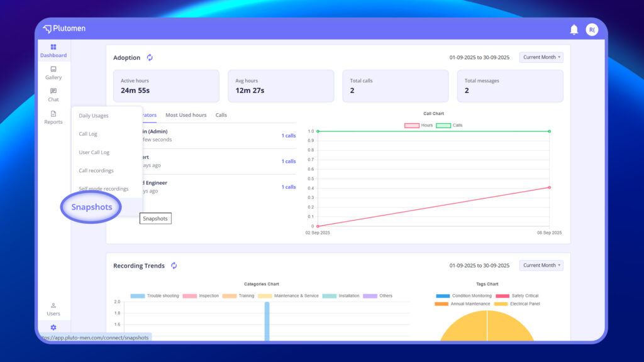Image resolution: width=644 pixels, height=362 pixels.
Task: Toggle Trouble shooting legend in Categories Chart
Action: [x=155, y=296]
